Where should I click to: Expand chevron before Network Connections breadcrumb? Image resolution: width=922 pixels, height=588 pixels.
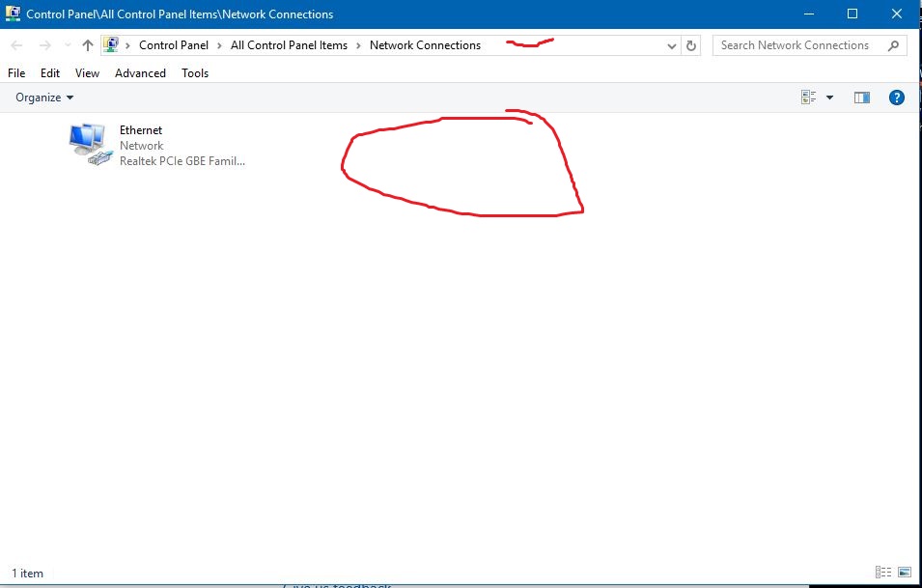[358, 45]
